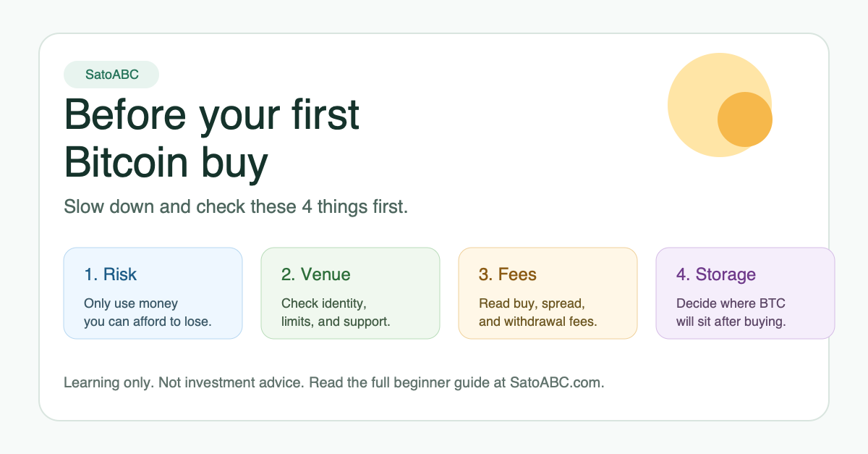Click the small orange coin circle
The image size is (868, 454).
tap(745, 119)
